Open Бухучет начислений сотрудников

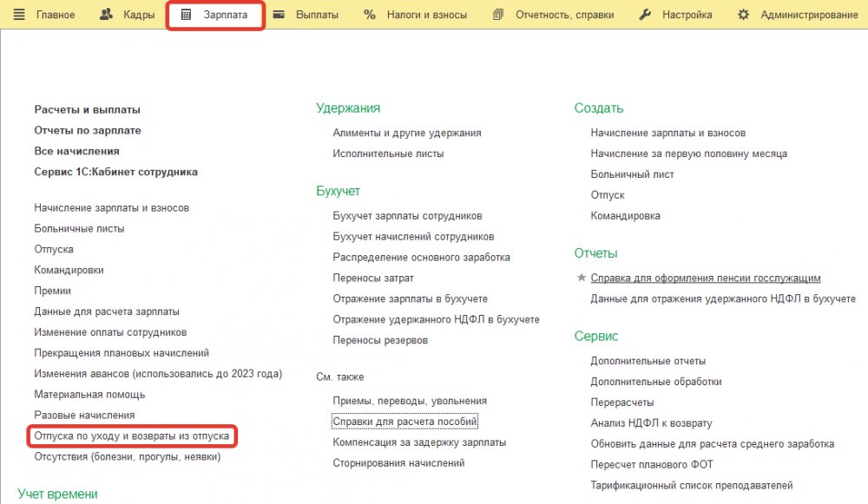point(413,237)
